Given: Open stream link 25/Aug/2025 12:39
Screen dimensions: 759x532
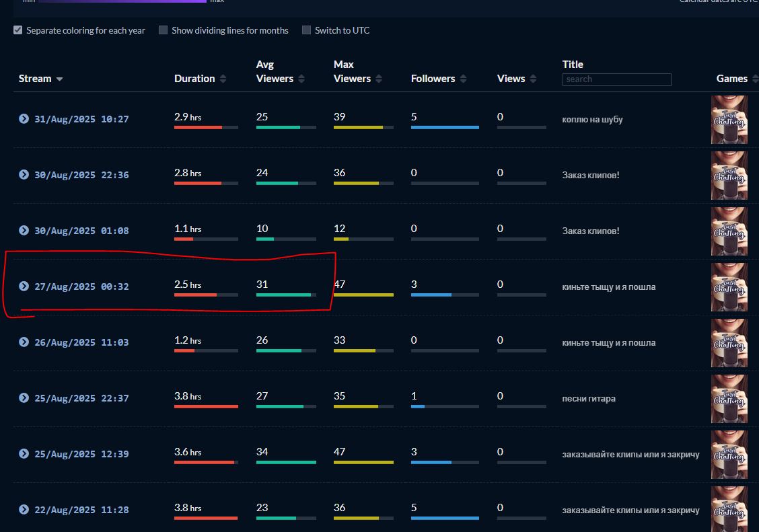Looking at the screenshot, I should (x=81, y=454).
